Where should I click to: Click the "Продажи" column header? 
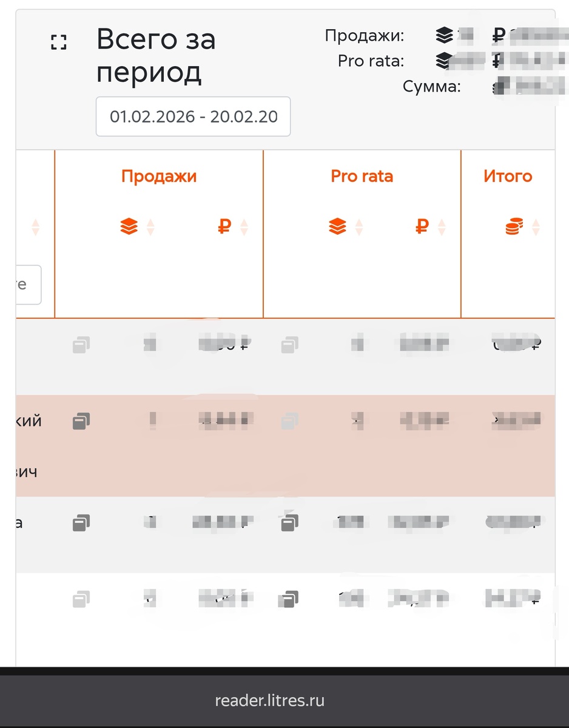(x=159, y=177)
